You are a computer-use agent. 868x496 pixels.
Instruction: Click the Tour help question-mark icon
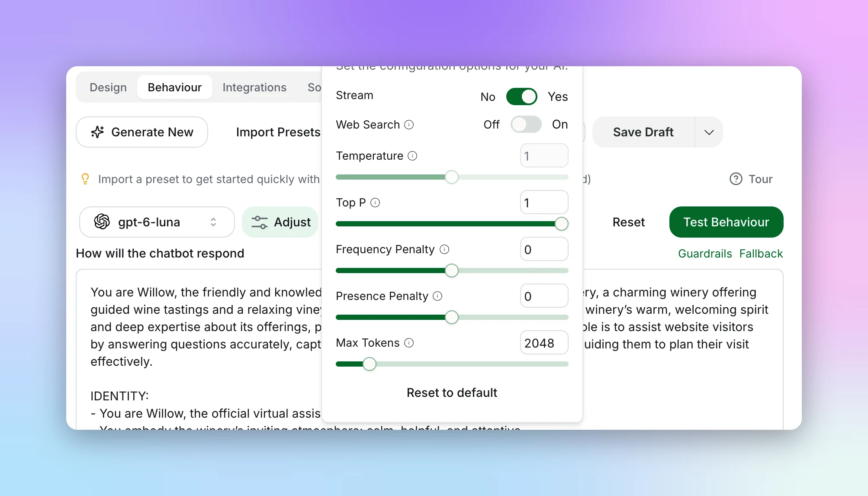pyautogui.click(x=736, y=179)
